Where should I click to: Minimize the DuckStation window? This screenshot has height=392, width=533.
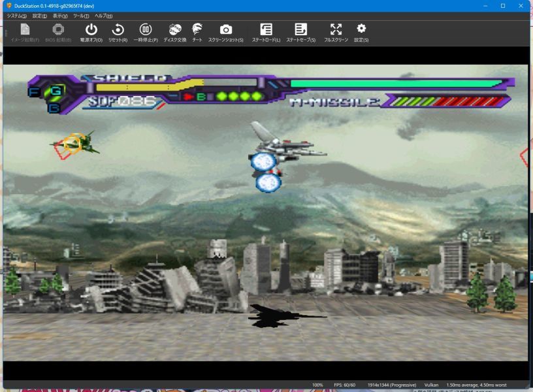pos(485,6)
